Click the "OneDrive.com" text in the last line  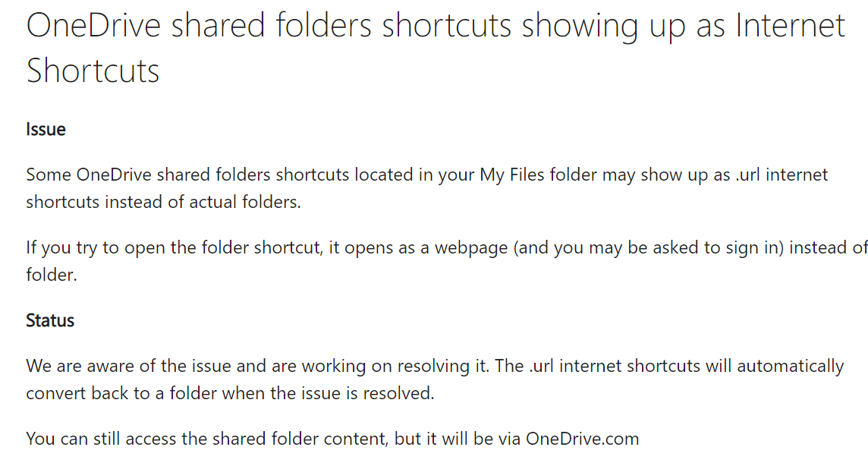click(x=583, y=439)
